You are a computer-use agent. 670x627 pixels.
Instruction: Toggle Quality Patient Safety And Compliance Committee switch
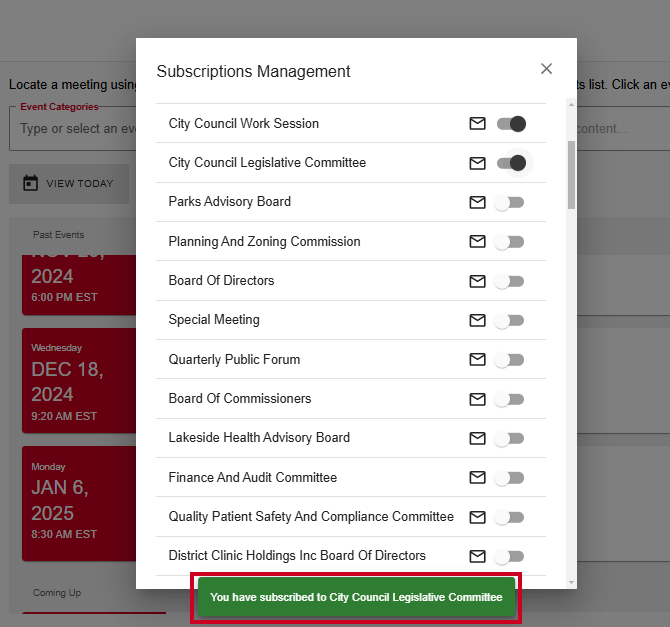pyautogui.click(x=509, y=517)
